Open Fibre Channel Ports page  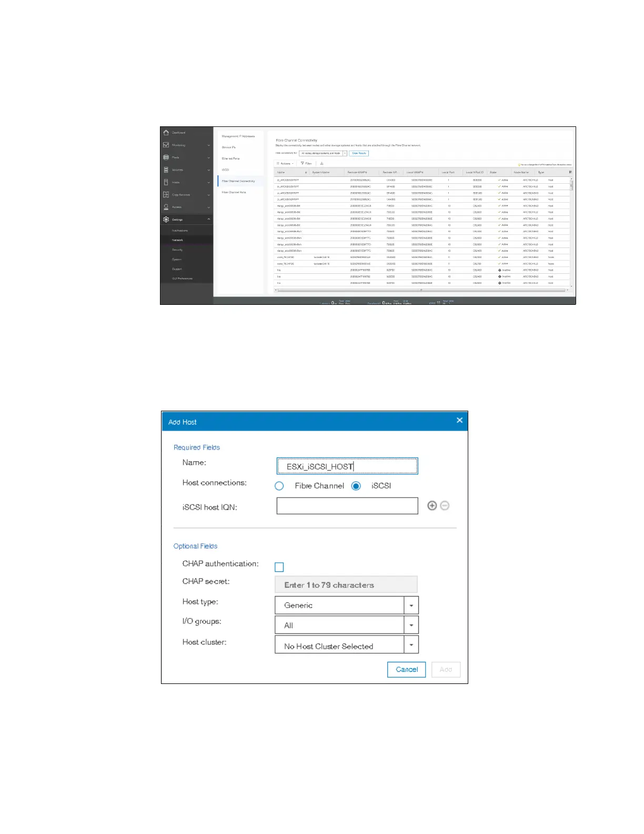coord(234,192)
